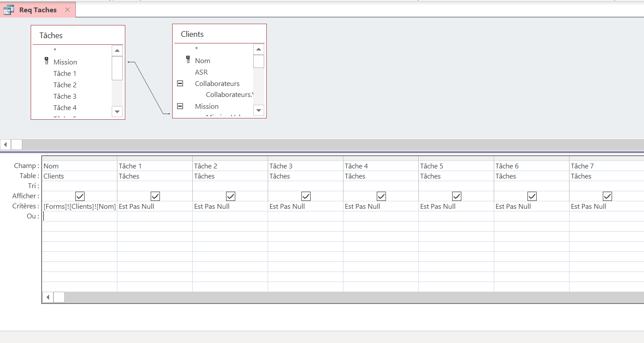Click the Clients table title bar
Image resolution: width=644 pixels, height=343 pixels.
click(219, 34)
